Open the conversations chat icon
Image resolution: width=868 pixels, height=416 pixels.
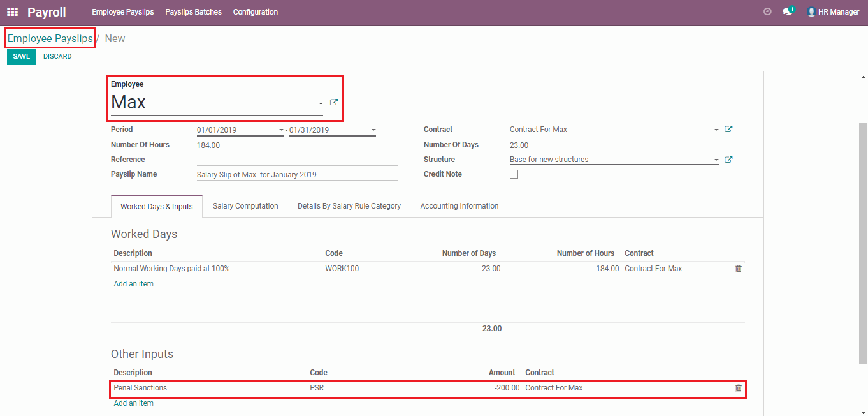[788, 11]
